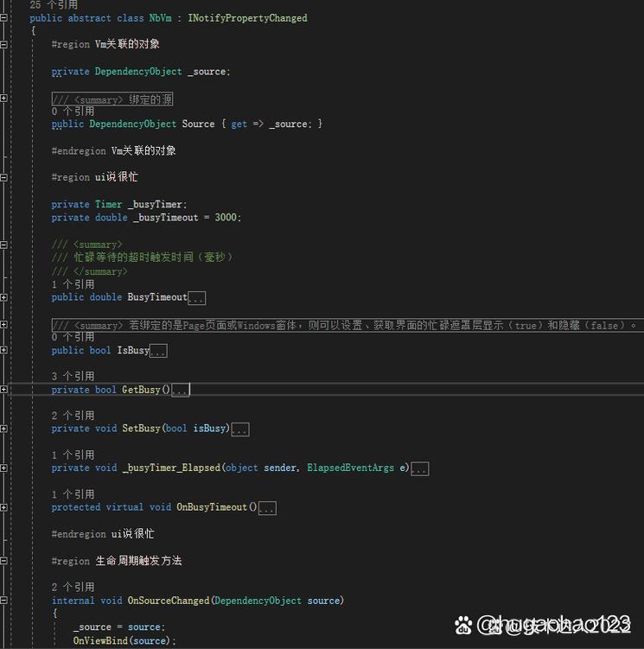Collapse the '生命周期触发方法' region
644x649 pixels.
(x=3, y=561)
